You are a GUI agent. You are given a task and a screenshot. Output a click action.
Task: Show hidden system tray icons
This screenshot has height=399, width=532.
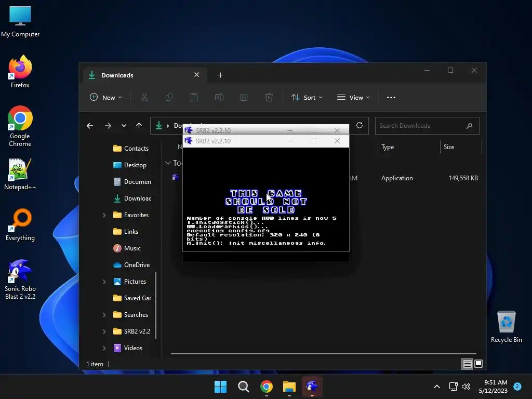pos(437,387)
